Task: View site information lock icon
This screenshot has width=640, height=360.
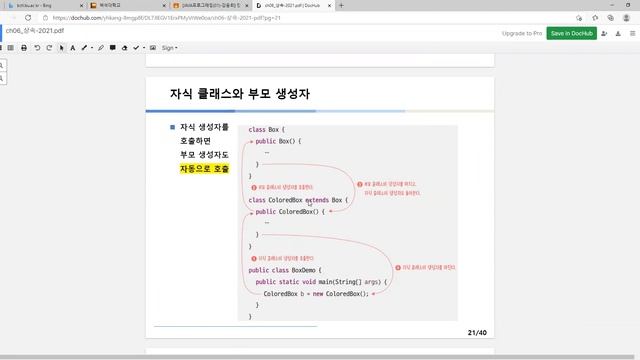Action: click(45, 18)
